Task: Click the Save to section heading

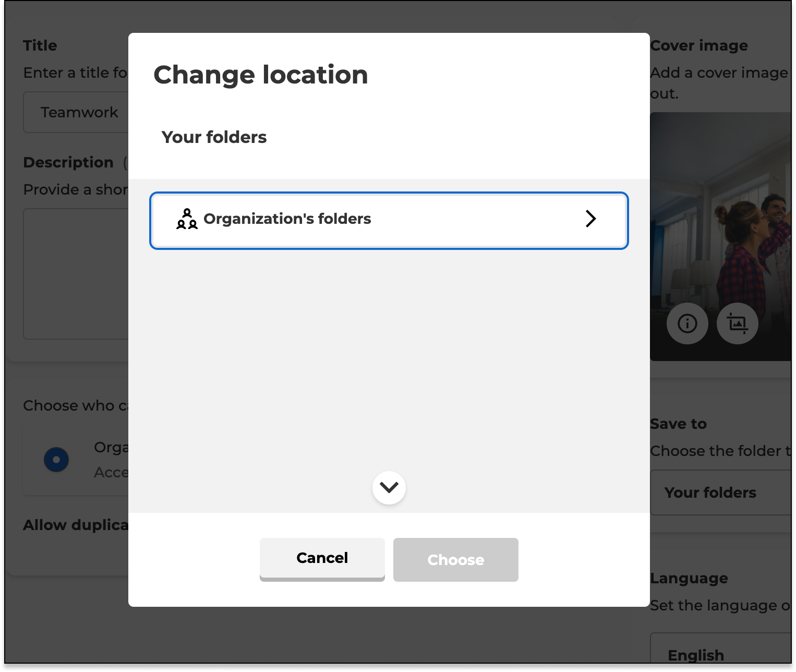Action: (678, 424)
